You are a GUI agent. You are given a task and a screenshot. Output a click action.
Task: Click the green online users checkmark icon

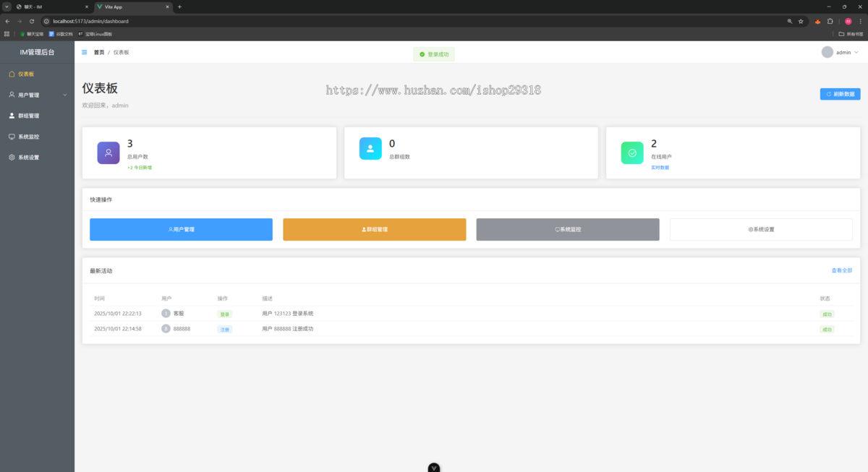point(632,153)
